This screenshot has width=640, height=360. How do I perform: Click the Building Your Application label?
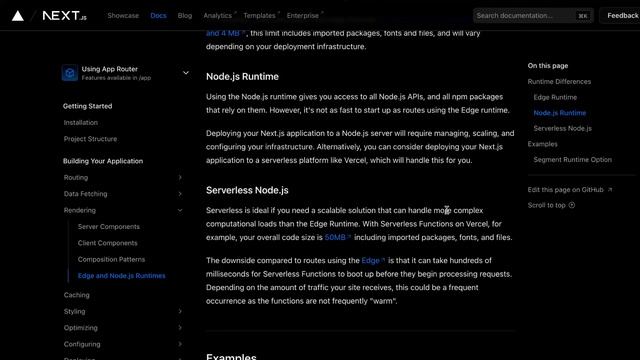pos(103,161)
